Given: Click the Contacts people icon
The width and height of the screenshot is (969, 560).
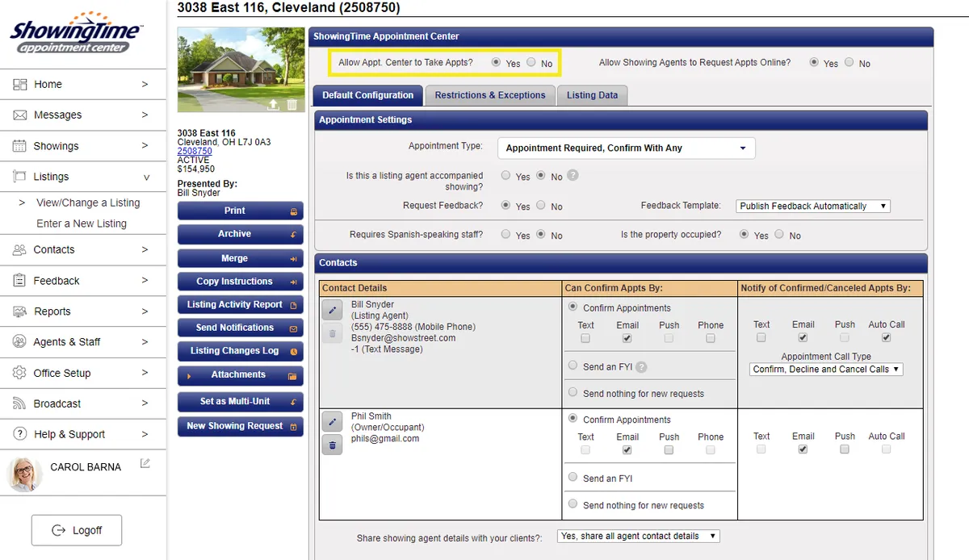Looking at the screenshot, I should (19, 250).
